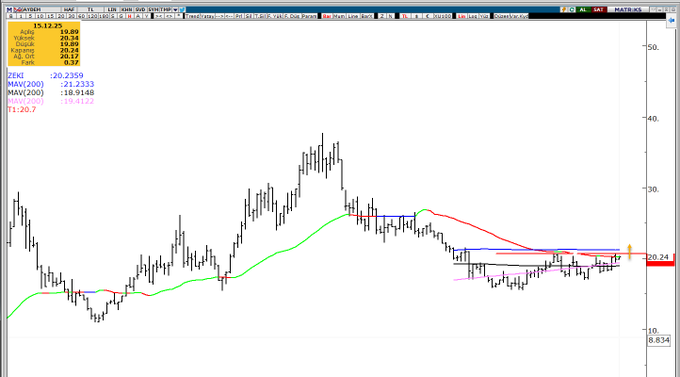
Task: Click the TMP button in title bar
Action: pyautogui.click(x=166, y=10)
